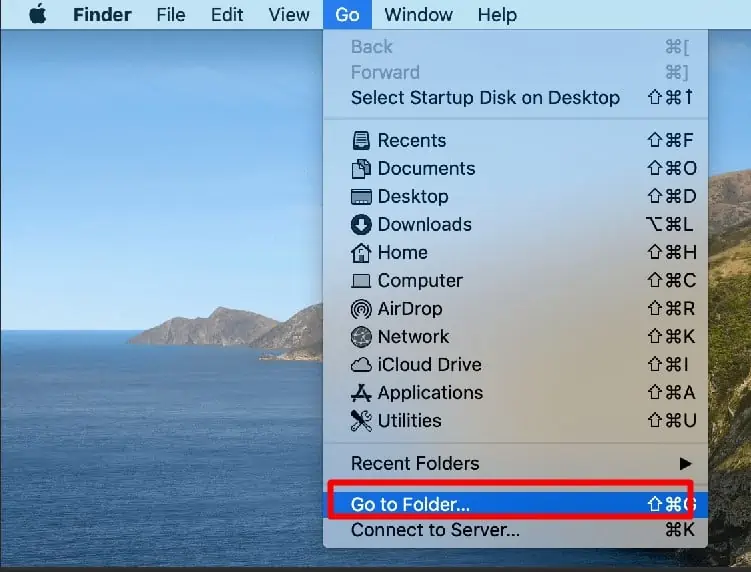Click the ⇧⌘F shortcut beside Recents
The width and height of the screenshot is (751, 572).
pyautogui.click(x=671, y=140)
